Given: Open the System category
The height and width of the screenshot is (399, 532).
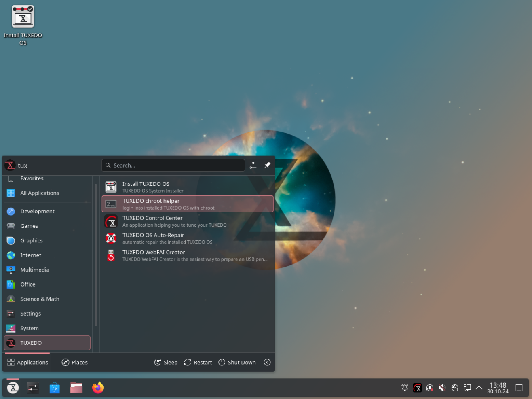Looking at the screenshot, I should click(47, 328).
